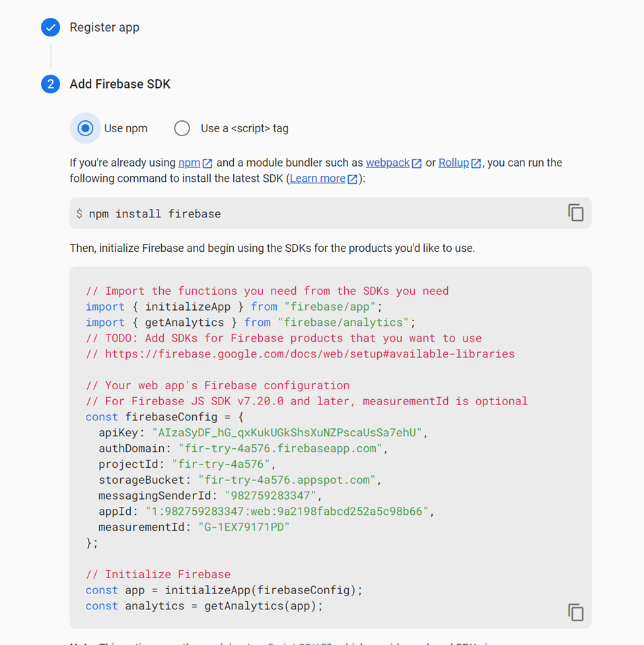Click the messagingSenderId value 982759283347
The image size is (644, 645).
271,496
